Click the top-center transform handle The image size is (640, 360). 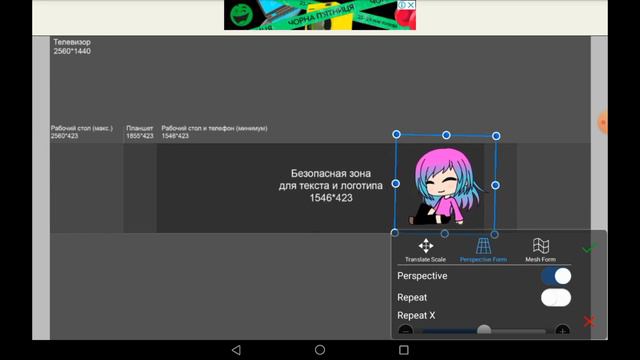tap(446, 135)
